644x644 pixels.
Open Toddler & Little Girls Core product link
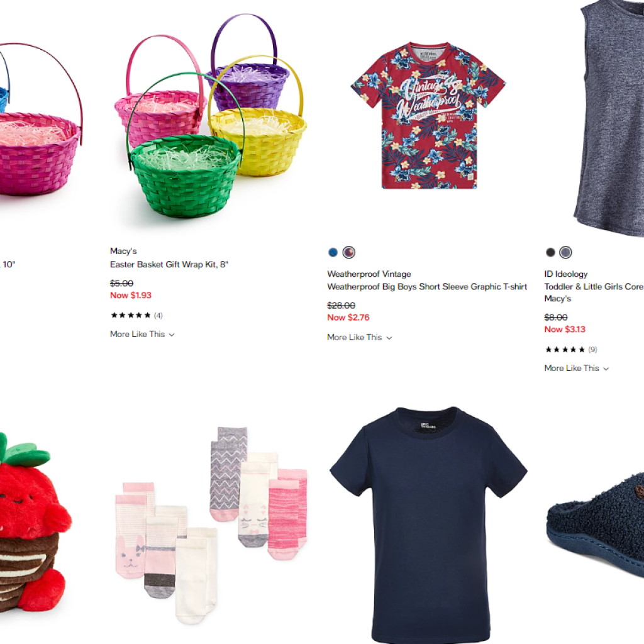pos(594,287)
